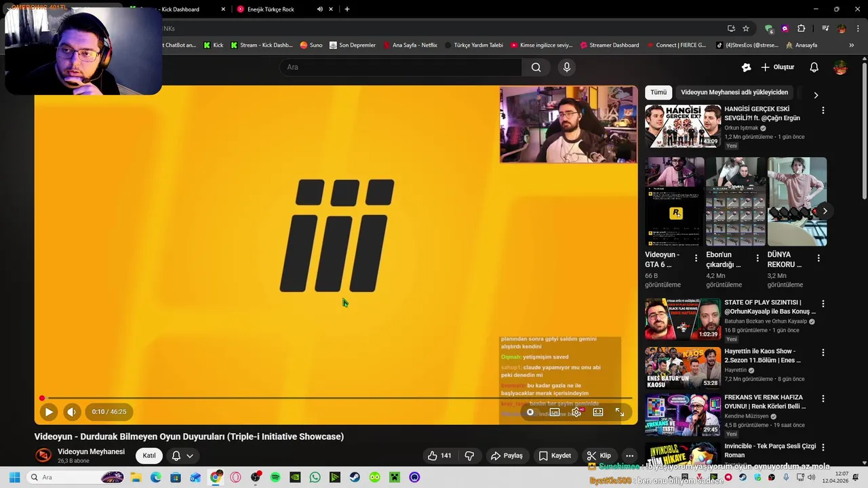Image resolution: width=868 pixels, height=488 pixels.
Task: Open Chrome extensions puzzle icon
Action: click(802, 28)
